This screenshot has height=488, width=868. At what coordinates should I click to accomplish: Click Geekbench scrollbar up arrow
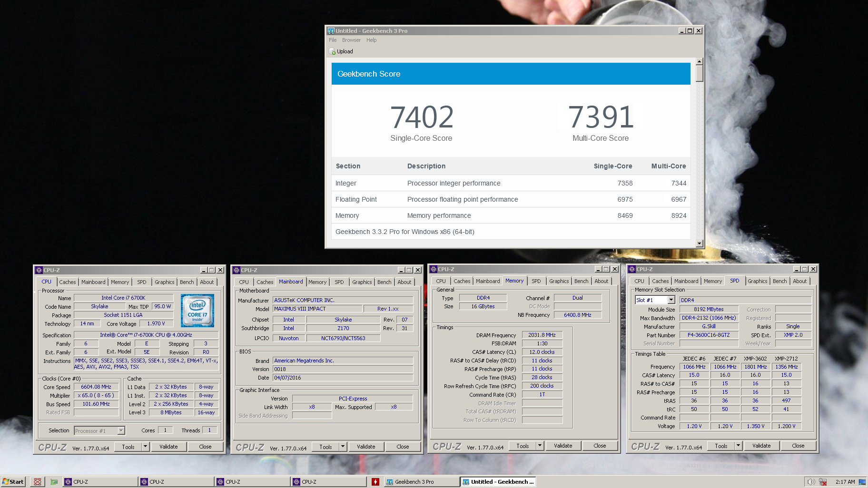pyautogui.click(x=699, y=61)
